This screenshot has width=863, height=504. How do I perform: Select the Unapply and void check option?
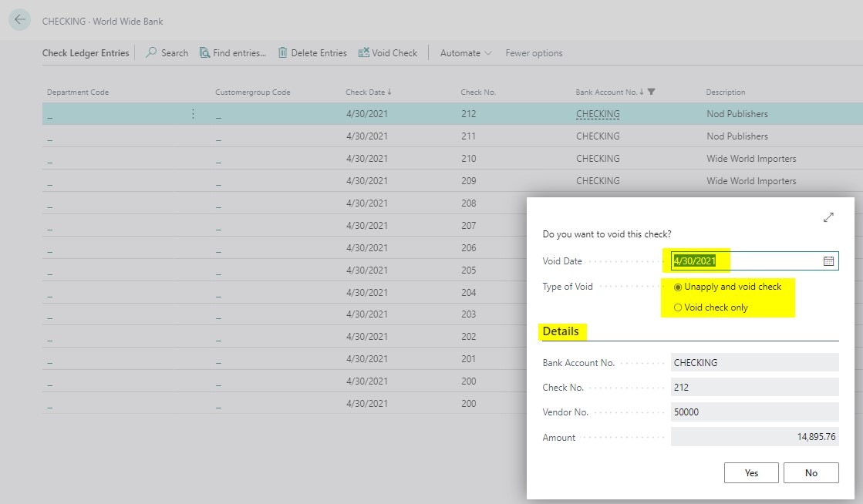(x=678, y=286)
